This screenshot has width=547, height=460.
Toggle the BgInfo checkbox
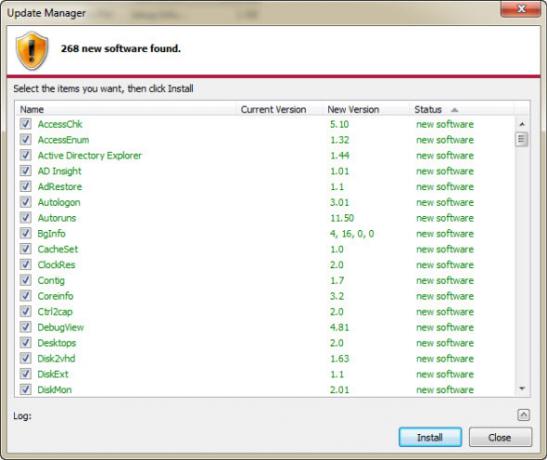tap(25, 233)
